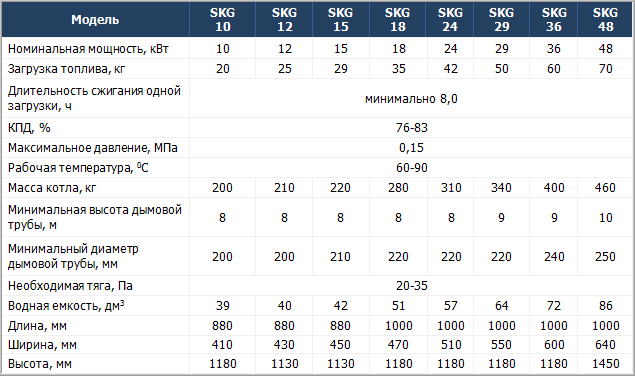Click the Высота value 1450

[605, 364]
